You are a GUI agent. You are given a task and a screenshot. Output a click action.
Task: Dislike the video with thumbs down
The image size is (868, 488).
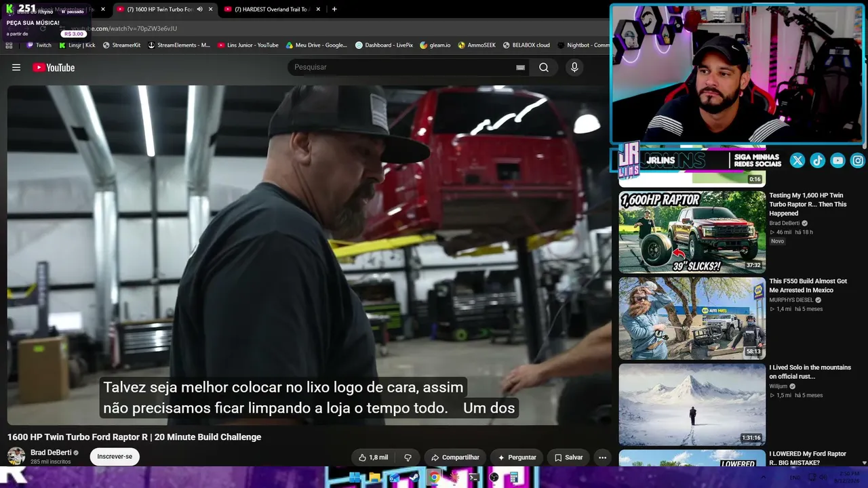coord(408,457)
